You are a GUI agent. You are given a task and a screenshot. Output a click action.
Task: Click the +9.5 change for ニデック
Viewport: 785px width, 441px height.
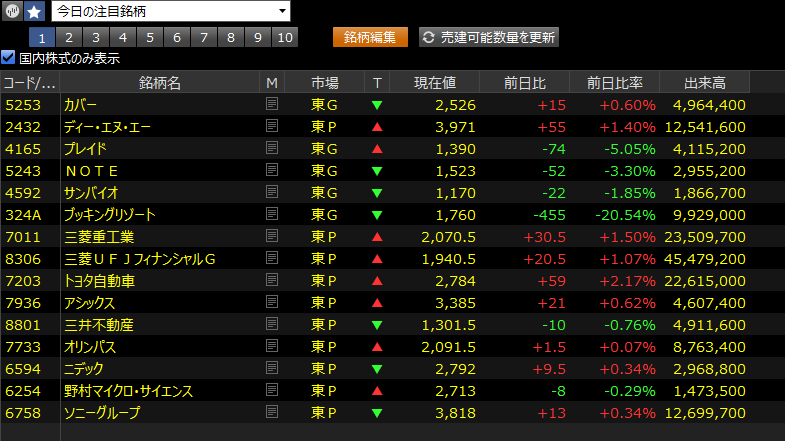[x=549, y=369]
